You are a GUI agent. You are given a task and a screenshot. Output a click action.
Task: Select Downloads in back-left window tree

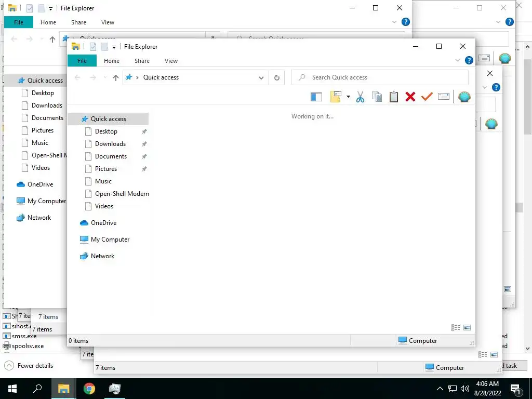tap(47, 105)
